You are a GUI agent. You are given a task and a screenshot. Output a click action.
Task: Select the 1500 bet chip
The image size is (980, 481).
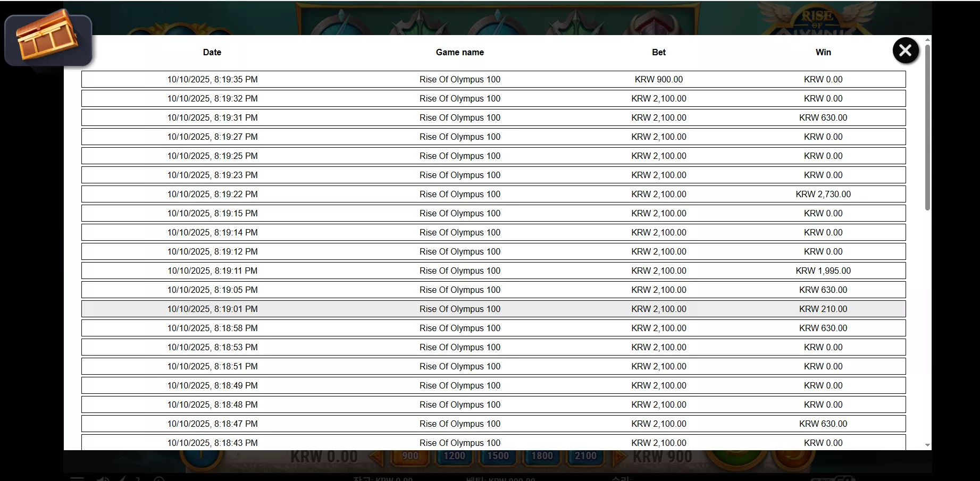[498, 456]
